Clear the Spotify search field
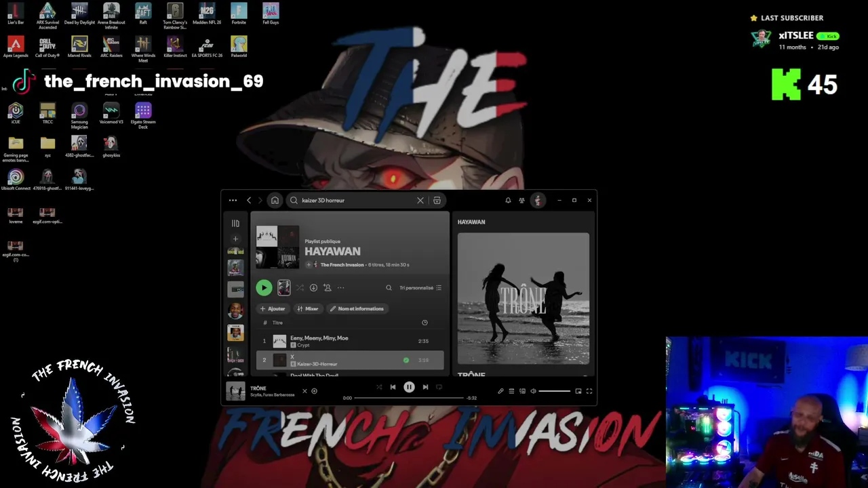The image size is (868, 488). [420, 201]
